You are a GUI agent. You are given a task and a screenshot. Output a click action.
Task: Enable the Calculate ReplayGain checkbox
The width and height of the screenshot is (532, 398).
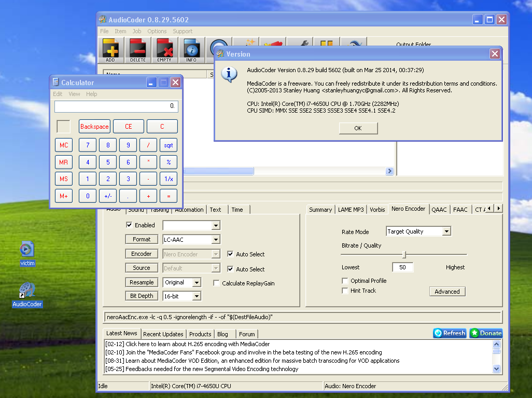pyautogui.click(x=216, y=283)
